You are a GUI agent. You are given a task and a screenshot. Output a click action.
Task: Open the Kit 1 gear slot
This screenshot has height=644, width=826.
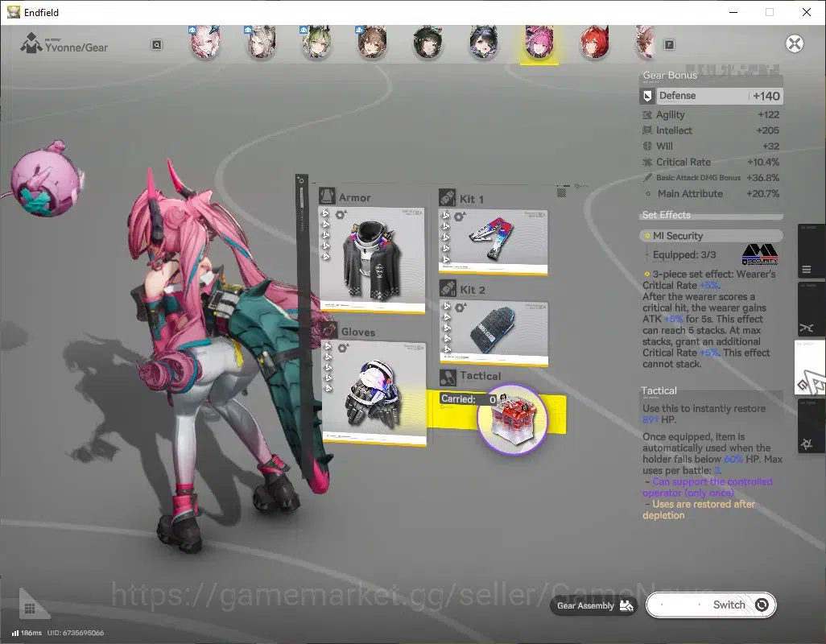[x=493, y=242]
